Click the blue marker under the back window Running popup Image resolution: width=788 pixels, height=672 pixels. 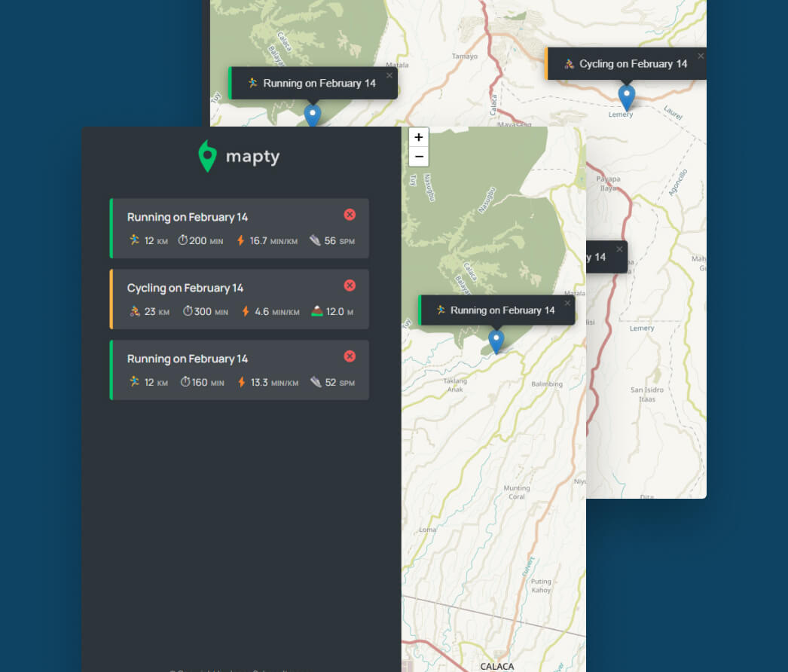click(313, 115)
